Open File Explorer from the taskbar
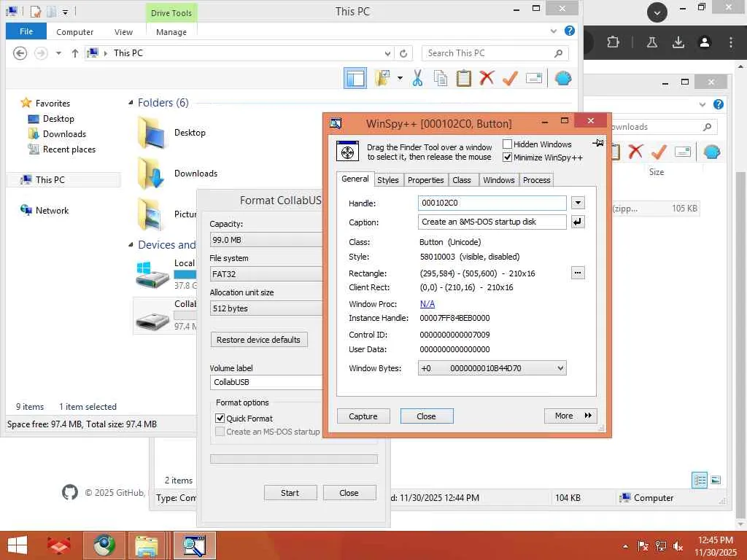 tap(147, 545)
